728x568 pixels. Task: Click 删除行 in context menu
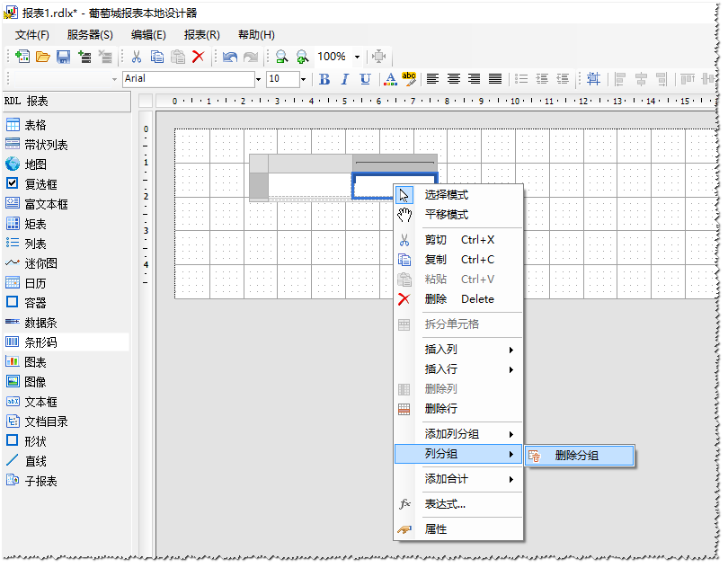click(x=458, y=409)
